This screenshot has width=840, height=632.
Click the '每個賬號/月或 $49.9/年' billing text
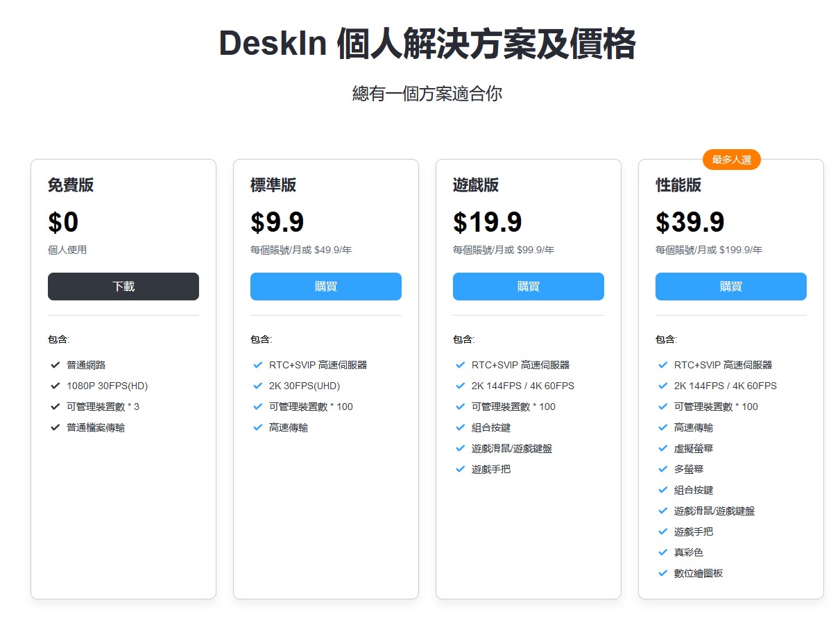[x=301, y=250]
